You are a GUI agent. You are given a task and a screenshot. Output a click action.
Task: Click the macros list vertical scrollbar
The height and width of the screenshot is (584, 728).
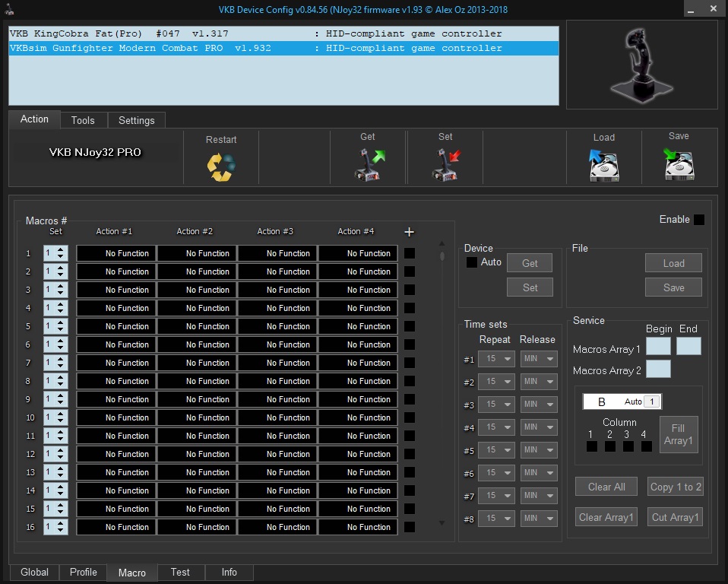click(442, 380)
